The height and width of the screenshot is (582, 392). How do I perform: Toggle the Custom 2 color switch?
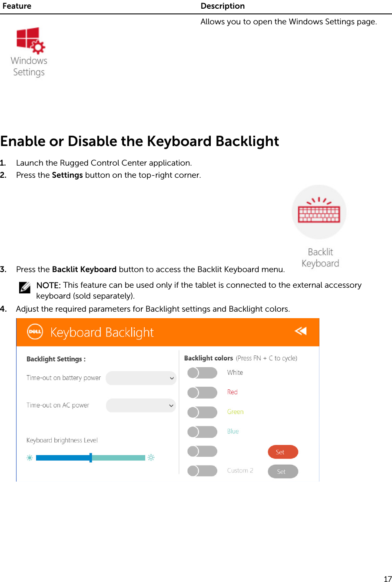point(202,471)
